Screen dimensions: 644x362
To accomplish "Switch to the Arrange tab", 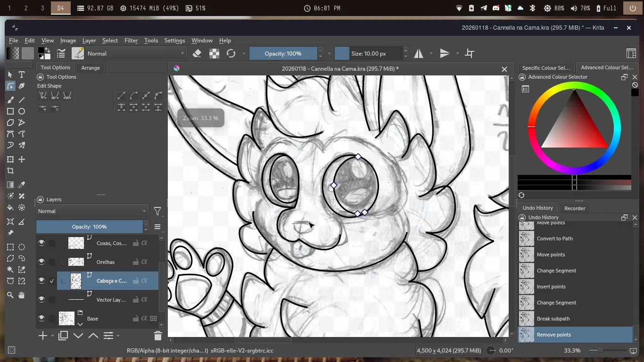I will point(91,68).
